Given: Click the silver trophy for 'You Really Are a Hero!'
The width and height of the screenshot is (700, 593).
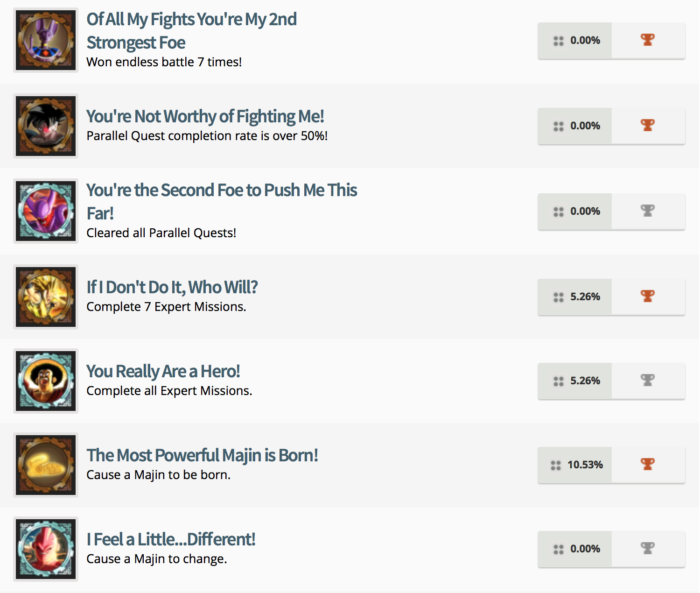Looking at the screenshot, I should coord(648,380).
